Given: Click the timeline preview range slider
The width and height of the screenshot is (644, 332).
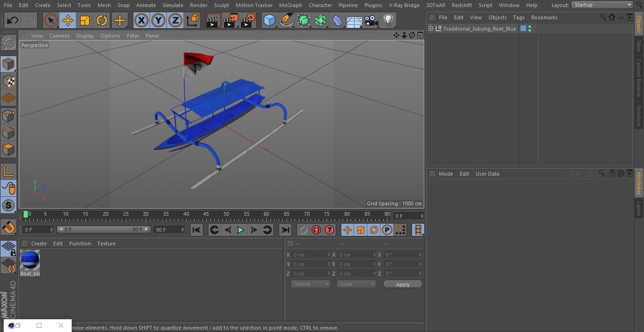Looking at the screenshot, I should (104, 229).
